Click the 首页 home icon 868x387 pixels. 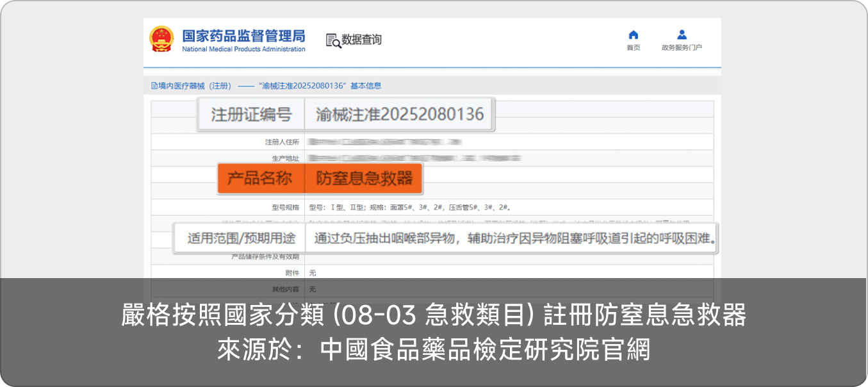tap(633, 35)
